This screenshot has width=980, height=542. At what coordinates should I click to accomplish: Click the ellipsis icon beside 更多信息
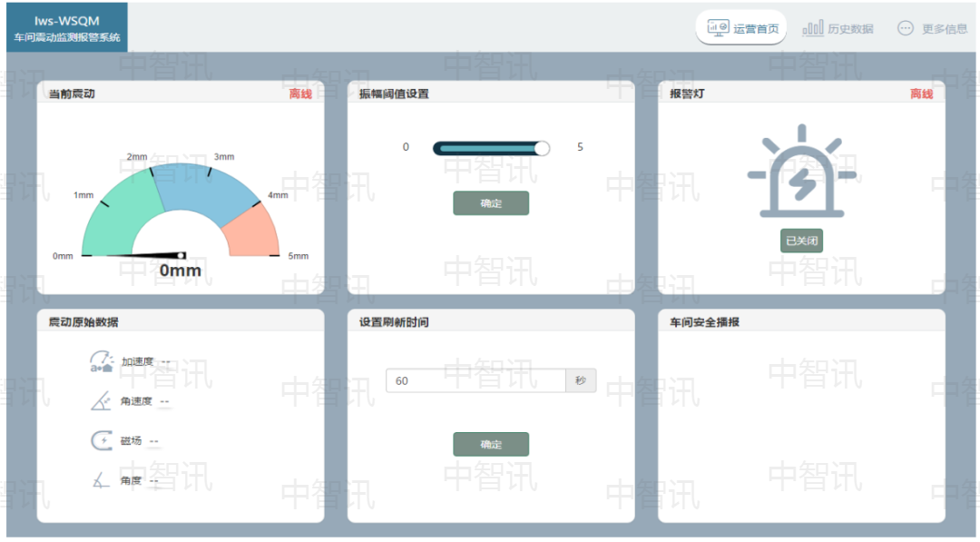click(906, 28)
